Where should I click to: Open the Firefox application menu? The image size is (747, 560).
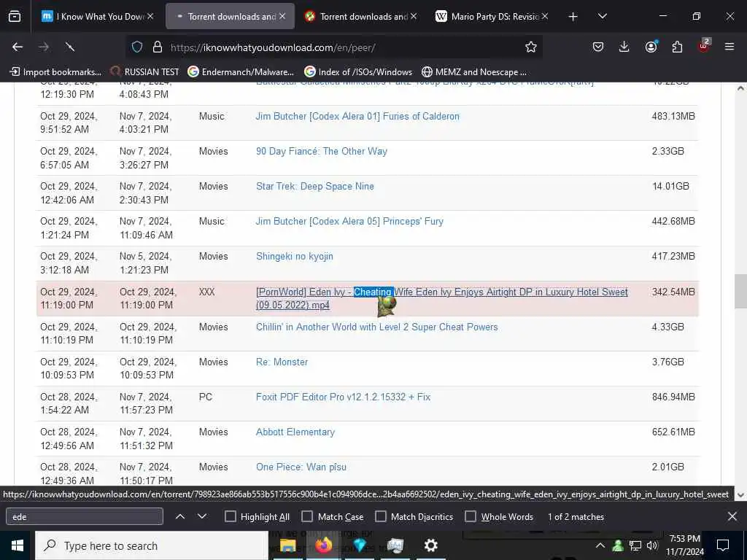click(x=729, y=47)
